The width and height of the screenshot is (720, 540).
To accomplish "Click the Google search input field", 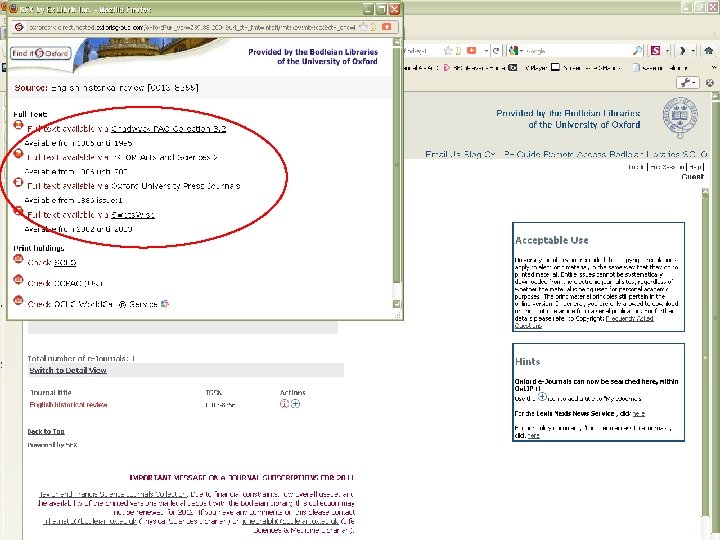I will (577, 51).
